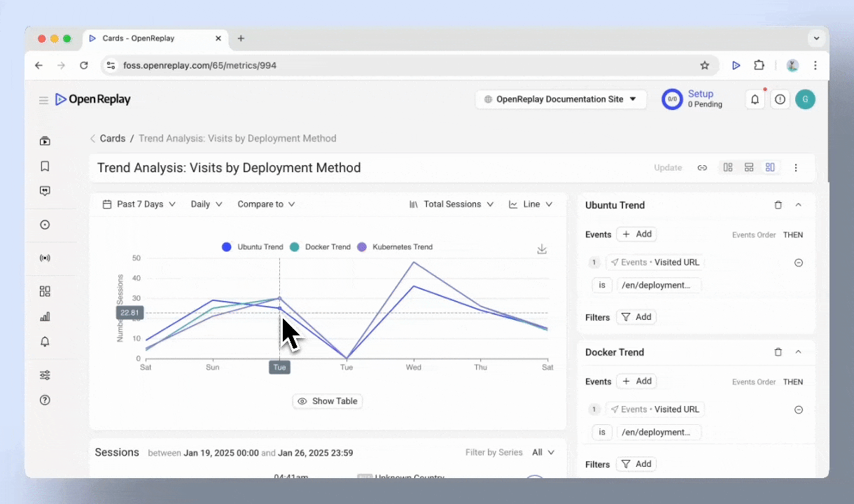Open OpenReplay Documentation Site project selector
This screenshot has width=854, height=504.
tap(560, 99)
